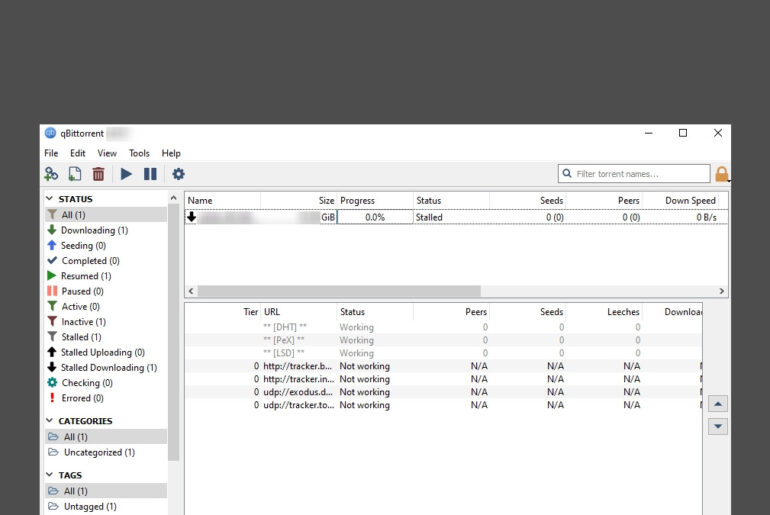This screenshot has height=515, width=770.
Task: Open Options via the gear icon
Action: [x=178, y=174]
